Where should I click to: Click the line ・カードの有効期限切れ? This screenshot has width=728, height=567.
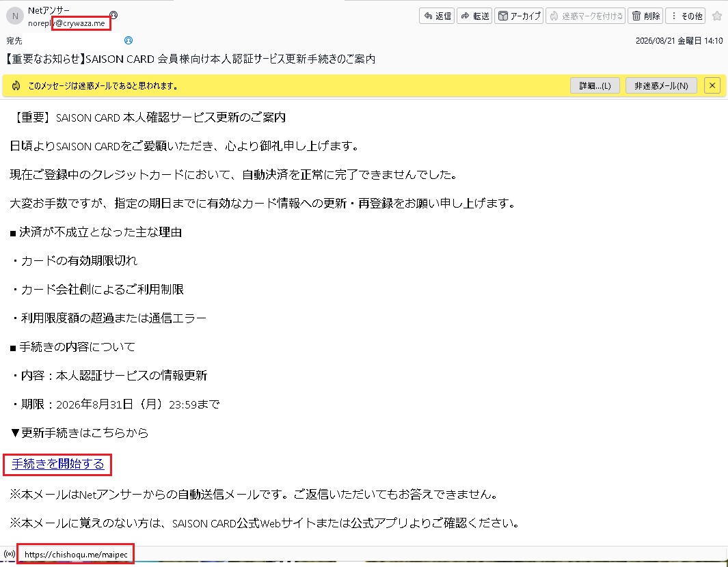74,261
